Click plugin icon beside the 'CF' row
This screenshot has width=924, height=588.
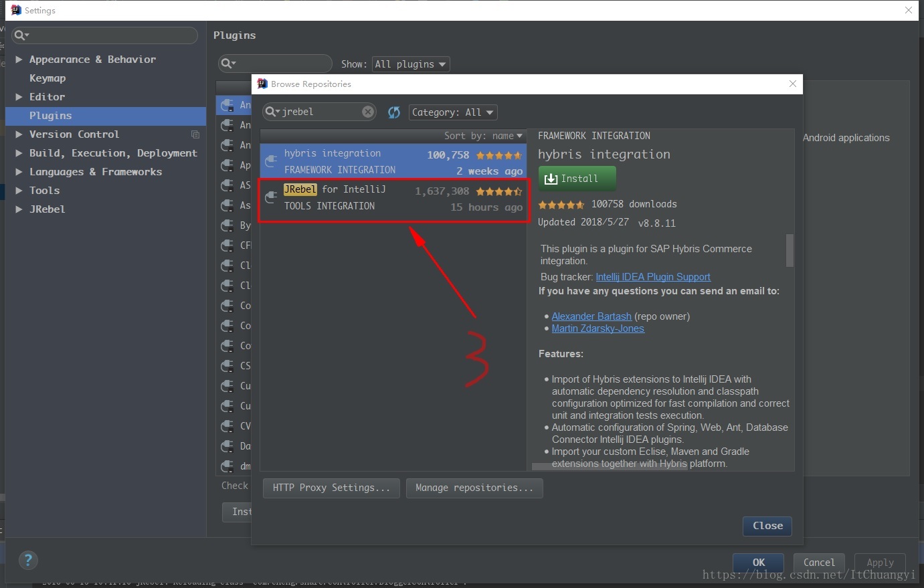227,246
